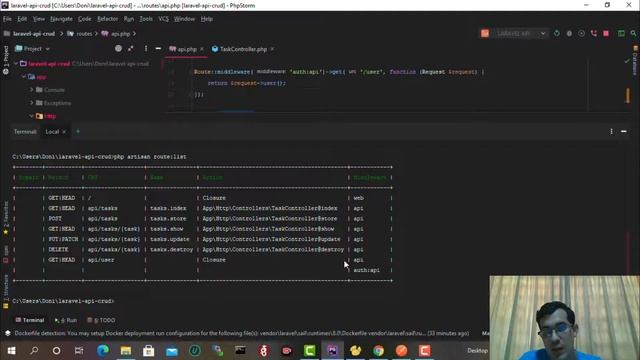
Task: Click the listen for PHP debug connections phone icon
Action: click(593, 33)
